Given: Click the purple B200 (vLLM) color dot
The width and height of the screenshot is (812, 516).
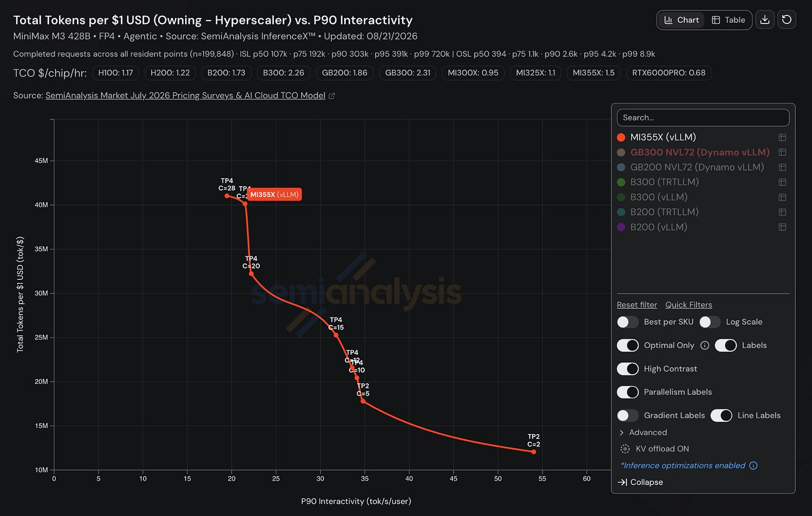Looking at the screenshot, I should [621, 227].
